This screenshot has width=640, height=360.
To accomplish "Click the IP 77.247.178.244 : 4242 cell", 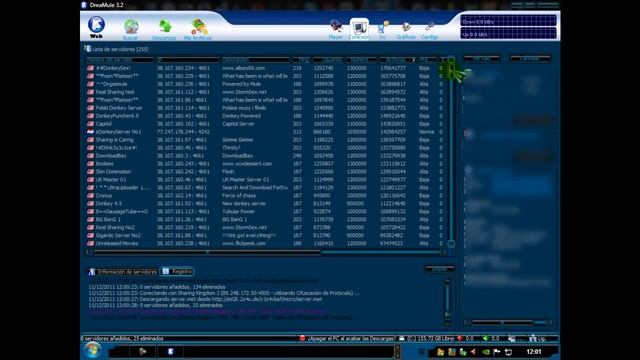I will 183,132.
